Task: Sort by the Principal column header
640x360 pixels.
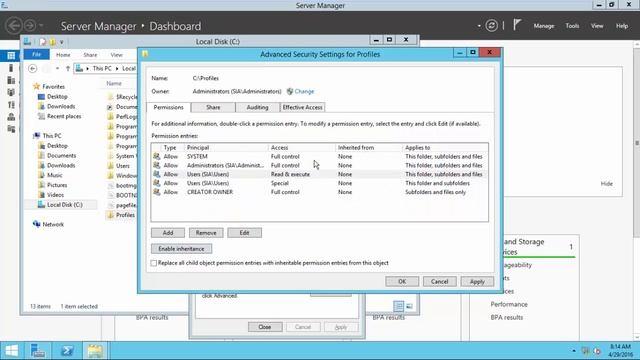Action: (227, 147)
